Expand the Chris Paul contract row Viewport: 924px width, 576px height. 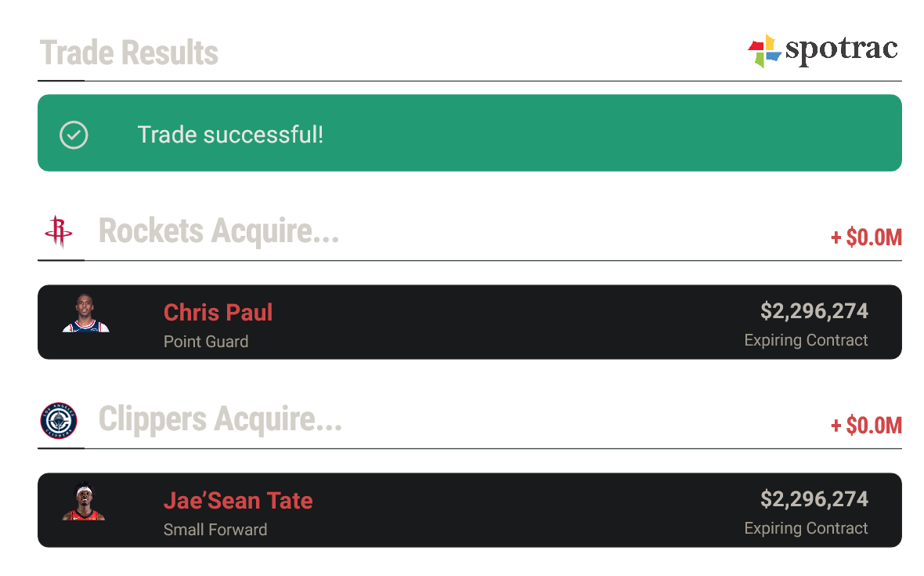470,322
